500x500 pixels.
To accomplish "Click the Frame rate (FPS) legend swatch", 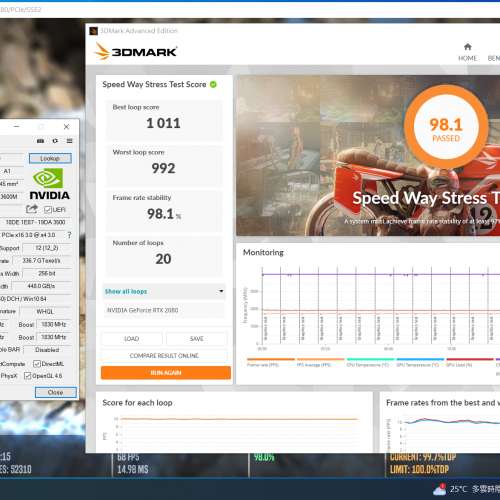I will 271,359.
